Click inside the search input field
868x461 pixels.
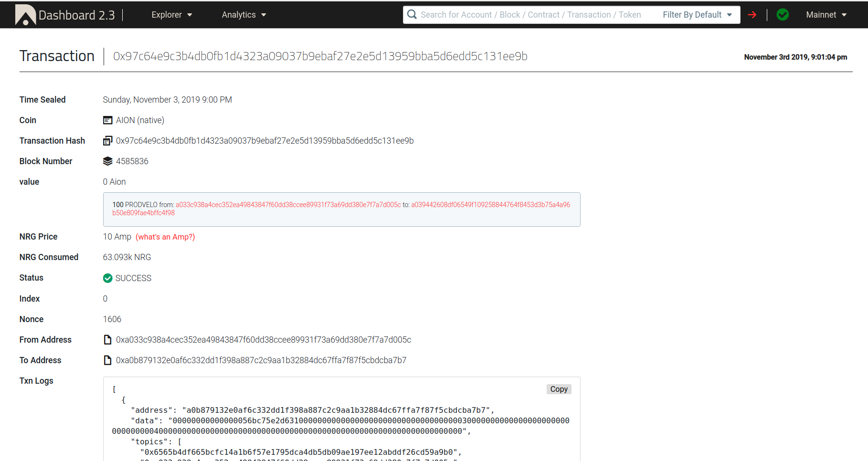525,14
